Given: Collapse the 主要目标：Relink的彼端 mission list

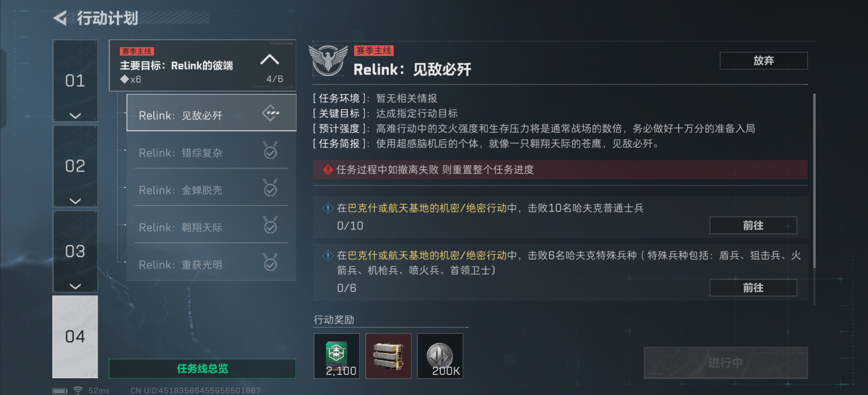Looking at the screenshot, I should (x=269, y=59).
